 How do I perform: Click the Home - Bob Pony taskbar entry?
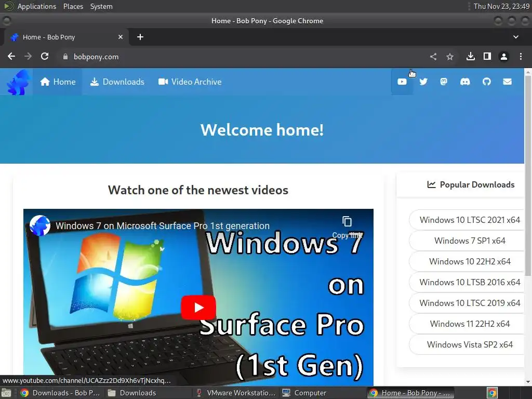point(411,393)
